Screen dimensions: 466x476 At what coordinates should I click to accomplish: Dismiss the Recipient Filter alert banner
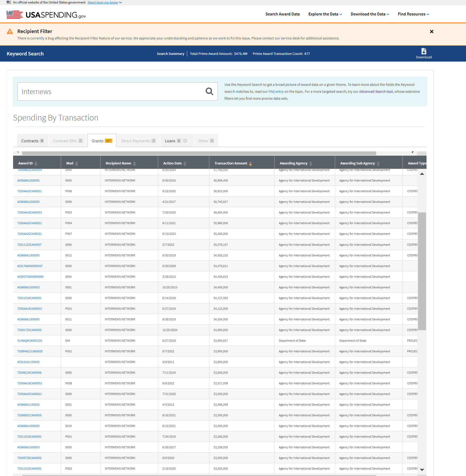[x=432, y=31]
